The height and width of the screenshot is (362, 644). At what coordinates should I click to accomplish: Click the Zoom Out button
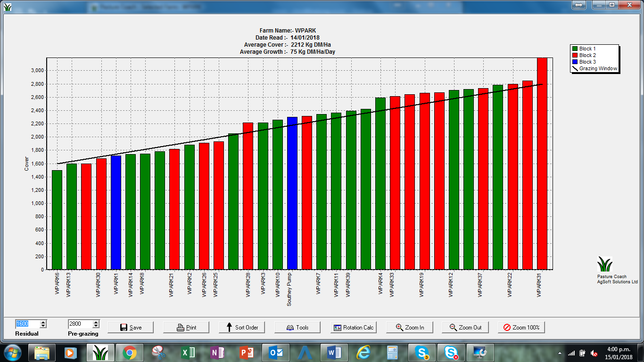465,327
